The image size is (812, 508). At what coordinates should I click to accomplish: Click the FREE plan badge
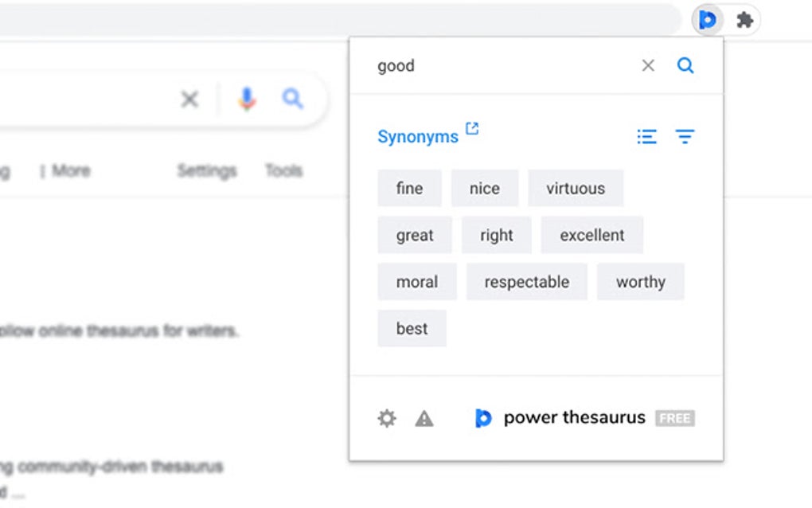point(674,417)
